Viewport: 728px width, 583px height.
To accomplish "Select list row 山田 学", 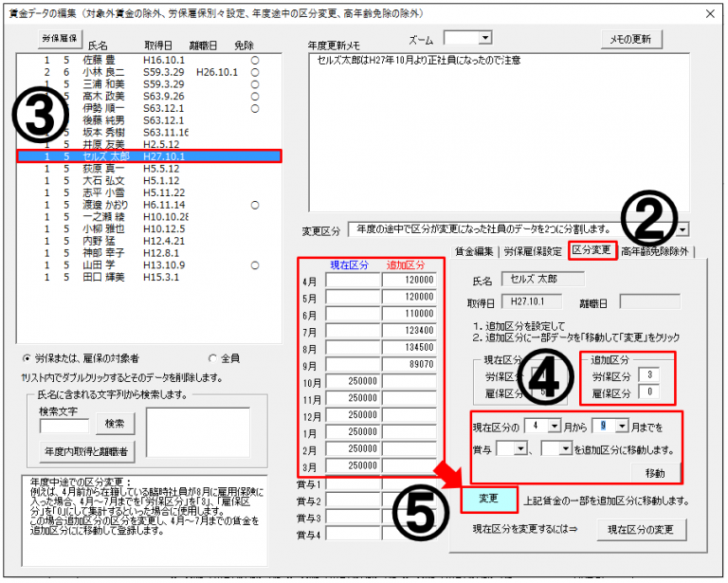I will (149, 265).
